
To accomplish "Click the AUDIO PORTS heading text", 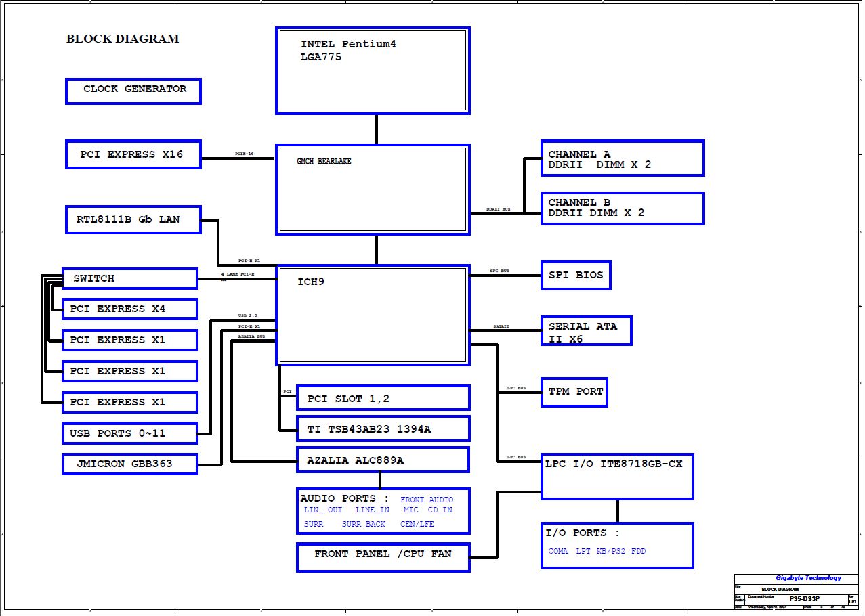I will pyautogui.click(x=345, y=498).
